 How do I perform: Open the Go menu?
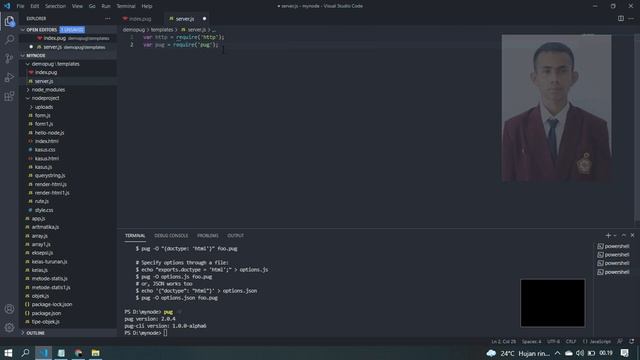[92, 6]
